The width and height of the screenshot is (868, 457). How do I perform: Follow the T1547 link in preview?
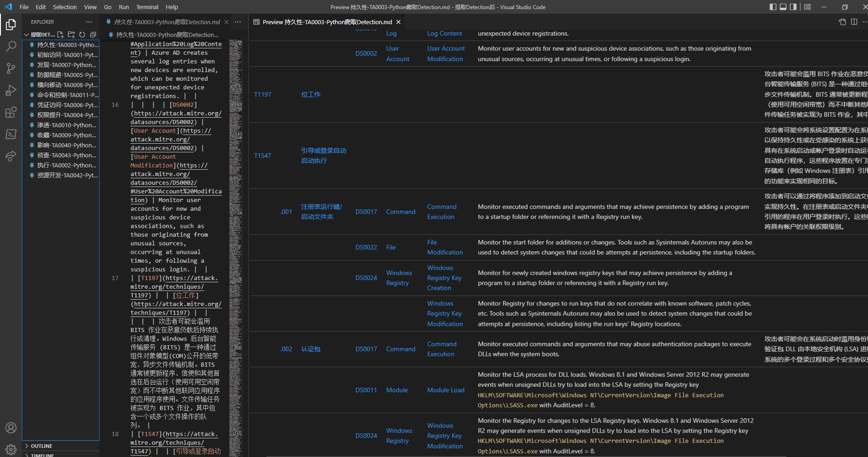point(262,156)
